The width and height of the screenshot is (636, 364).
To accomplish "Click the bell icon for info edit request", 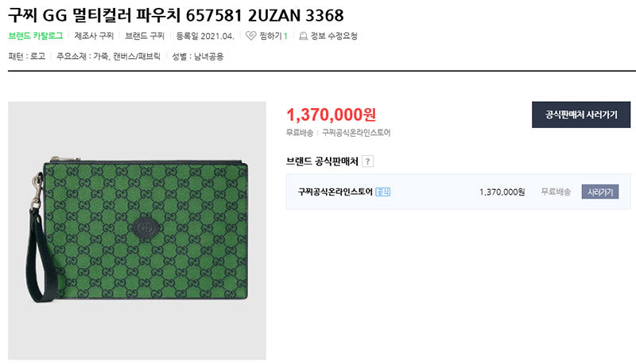I will coord(303,36).
